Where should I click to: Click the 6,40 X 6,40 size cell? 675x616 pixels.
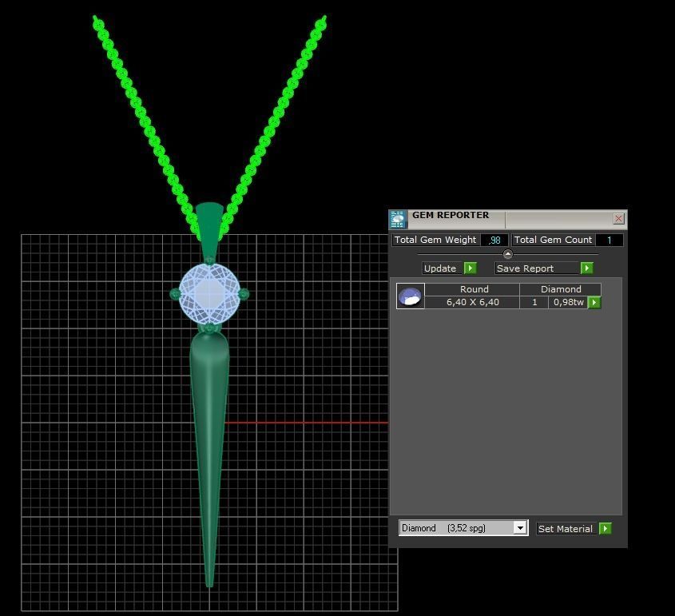tap(472, 302)
